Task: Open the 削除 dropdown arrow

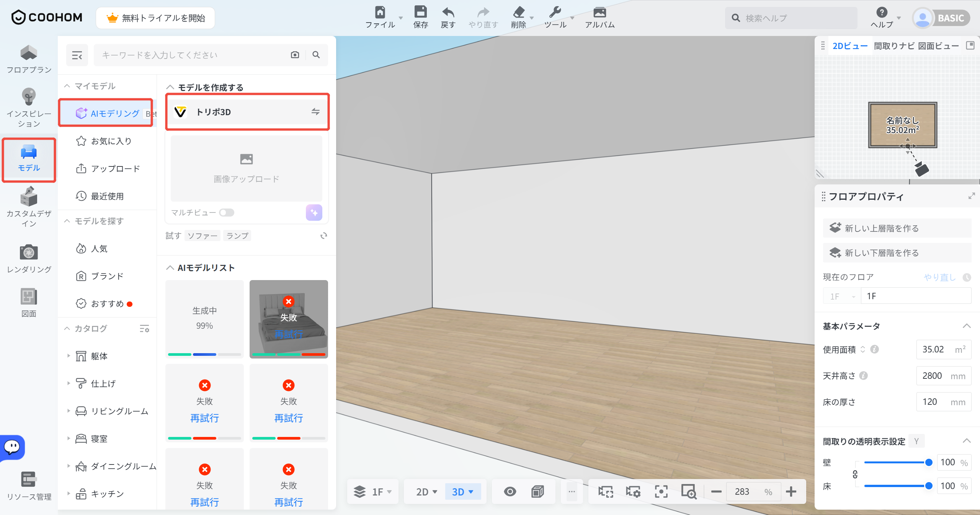Action: pos(532,18)
